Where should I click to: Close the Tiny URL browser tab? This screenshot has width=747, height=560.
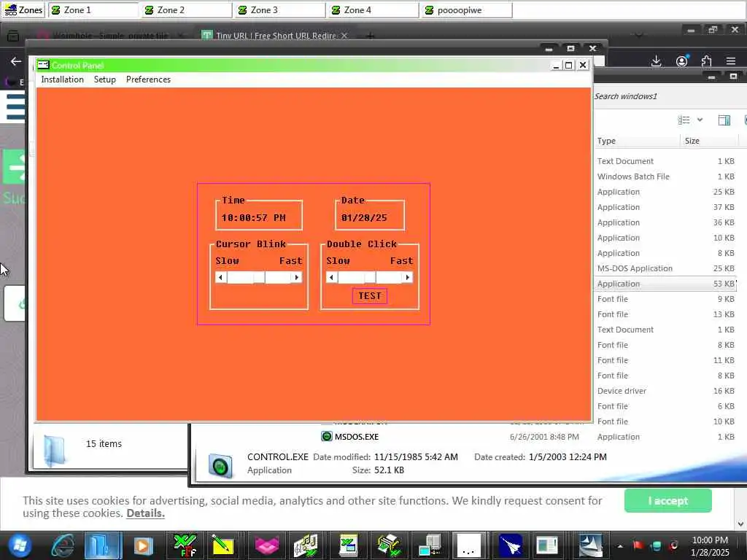344,36
